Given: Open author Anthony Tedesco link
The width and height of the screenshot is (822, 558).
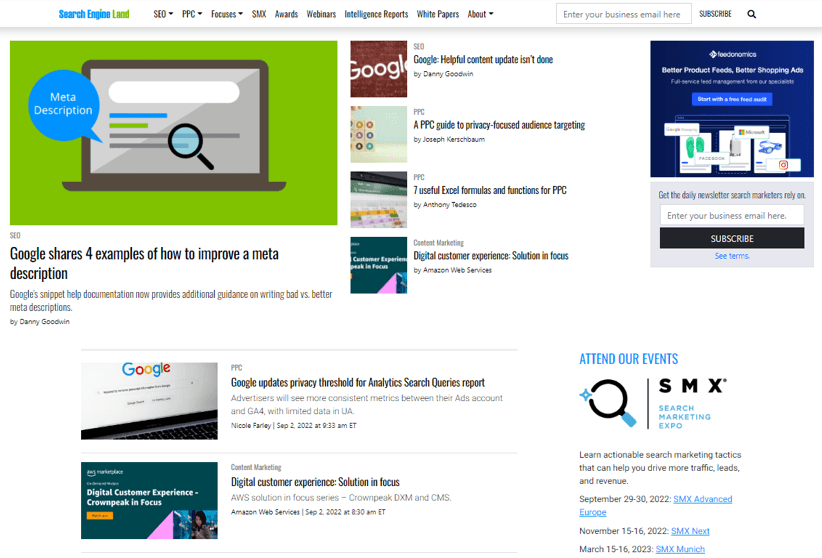Looking at the screenshot, I should 450,205.
